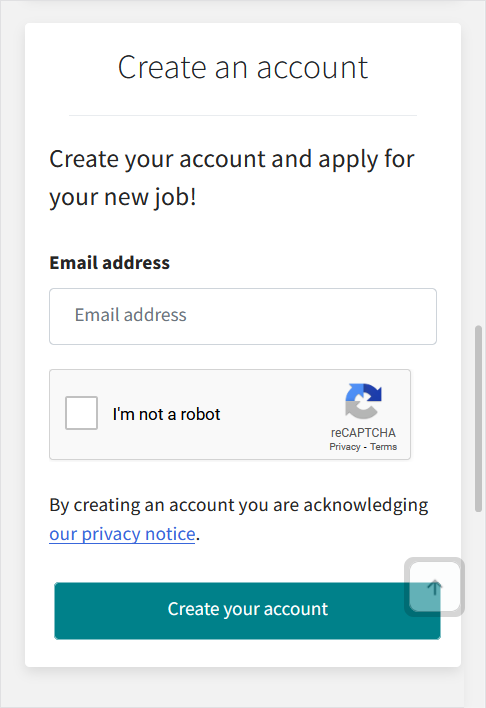486x708 pixels.
Task: Tick the I'm not a robot checkbox
Action: coord(81,413)
